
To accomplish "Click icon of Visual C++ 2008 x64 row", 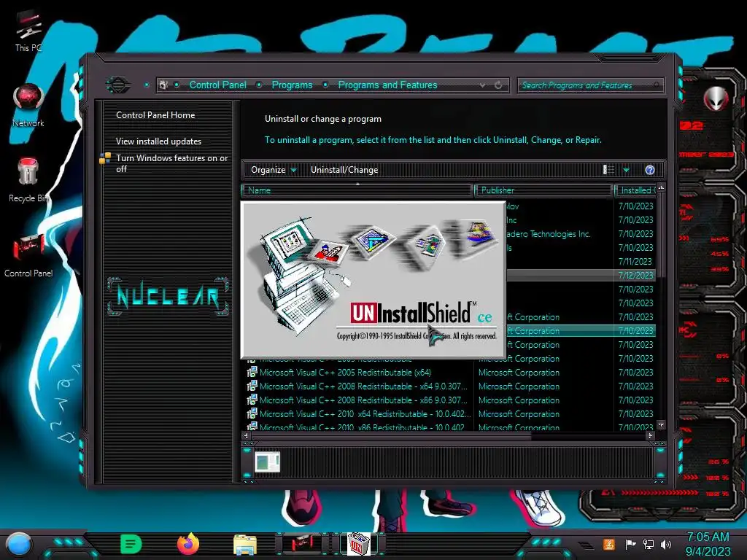I will coord(252,386).
